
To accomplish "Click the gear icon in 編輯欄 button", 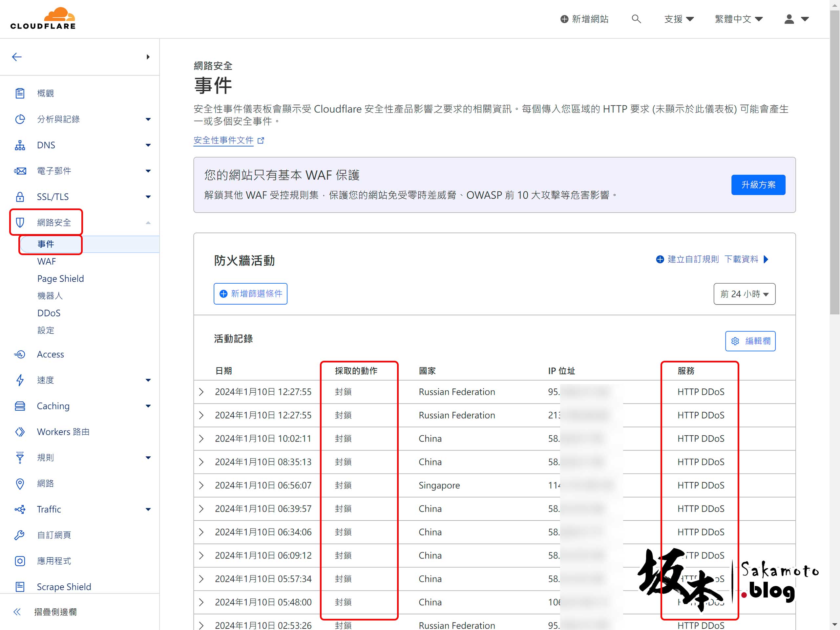I will point(735,341).
